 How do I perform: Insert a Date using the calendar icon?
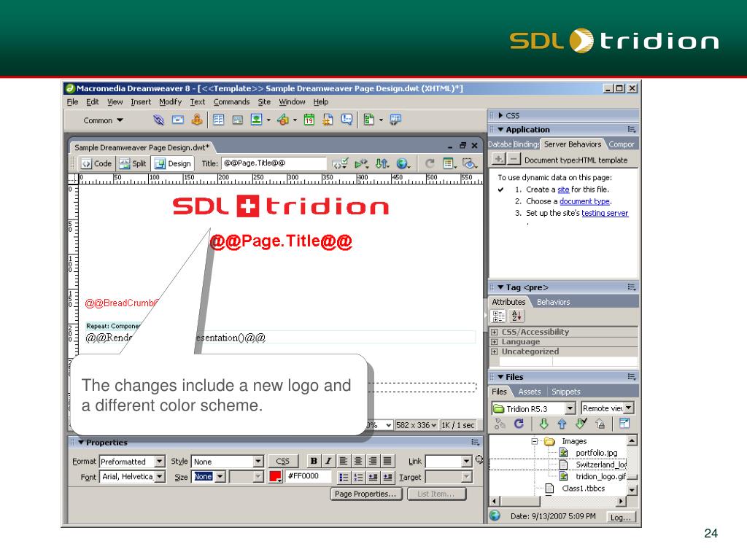click(309, 120)
